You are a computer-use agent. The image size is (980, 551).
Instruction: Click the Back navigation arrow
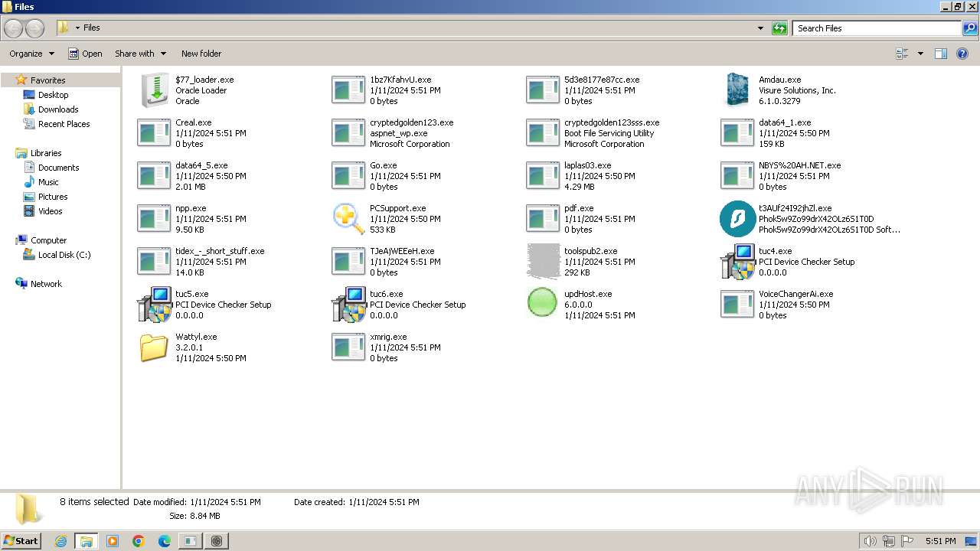14,28
